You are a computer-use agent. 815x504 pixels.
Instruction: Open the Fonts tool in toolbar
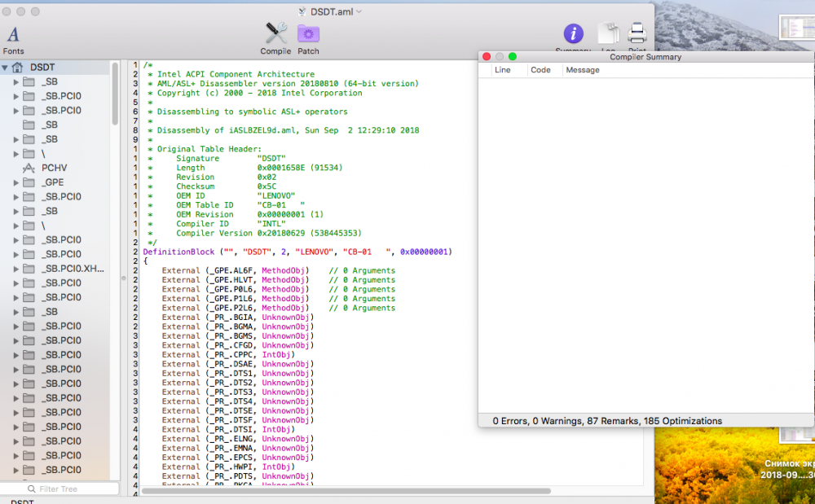pyautogui.click(x=13, y=40)
